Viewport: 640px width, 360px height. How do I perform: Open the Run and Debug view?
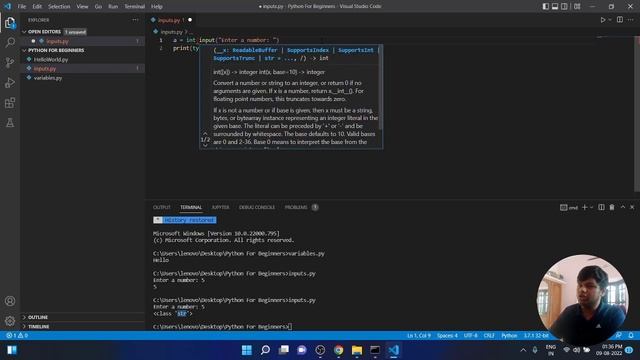pos(10,82)
